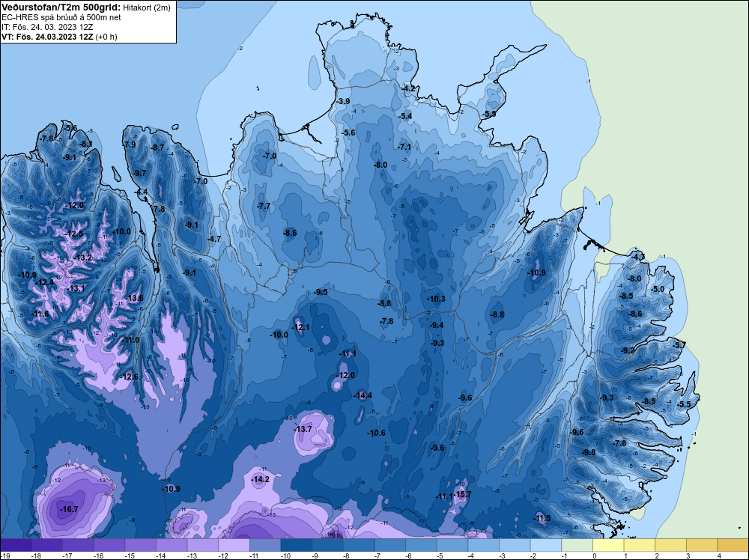Select the Hitakort (2m) label
The height and width of the screenshot is (560, 749).
145,7
